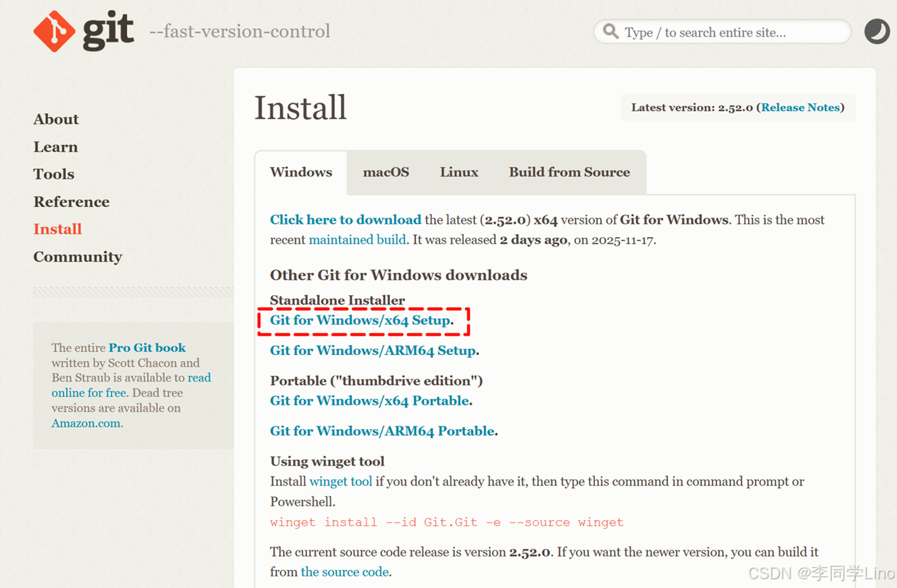
Task: Click the 'Other Git for Windows downloads' heading
Action: [x=399, y=275]
